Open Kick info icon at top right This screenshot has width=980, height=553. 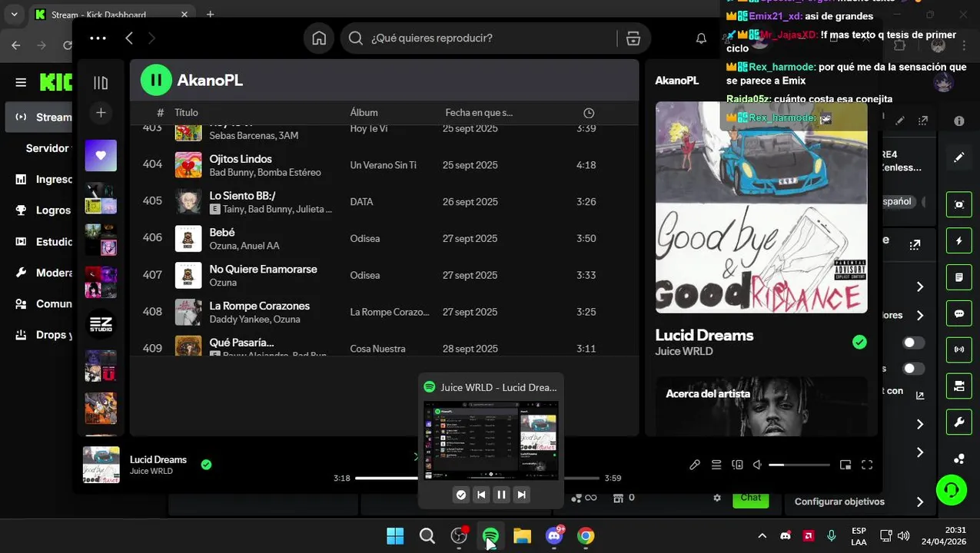959,121
